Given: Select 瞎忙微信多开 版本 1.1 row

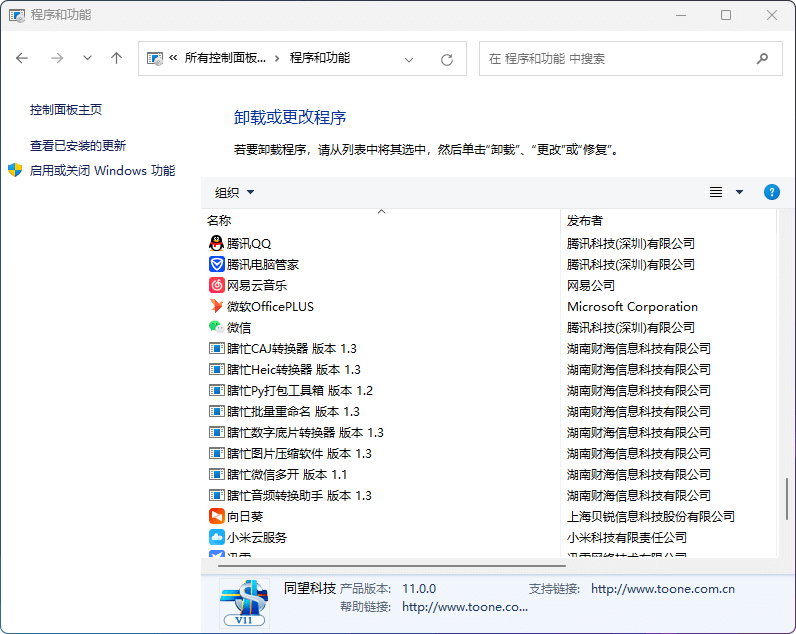Looking at the screenshot, I should point(287,475).
